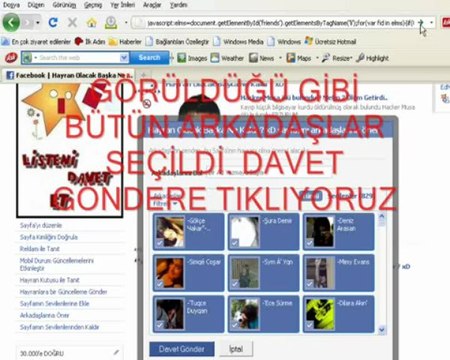The width and height of the screenshot is (450, 360).
Task: Click the Ask toolbar logo icon
Action: (11, 58)
